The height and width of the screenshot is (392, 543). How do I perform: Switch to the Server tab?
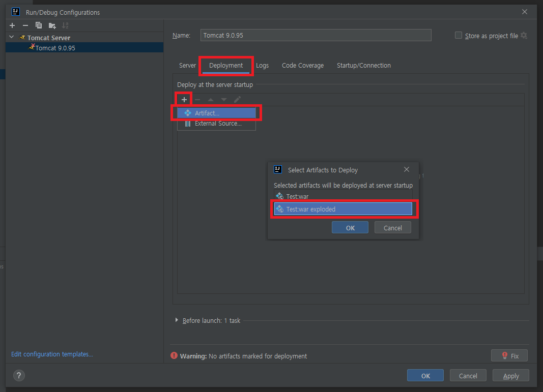click(187, 66)
